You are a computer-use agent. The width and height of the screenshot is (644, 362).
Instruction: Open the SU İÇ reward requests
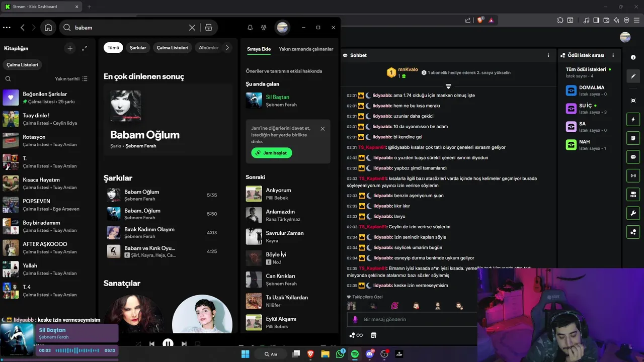589,109
